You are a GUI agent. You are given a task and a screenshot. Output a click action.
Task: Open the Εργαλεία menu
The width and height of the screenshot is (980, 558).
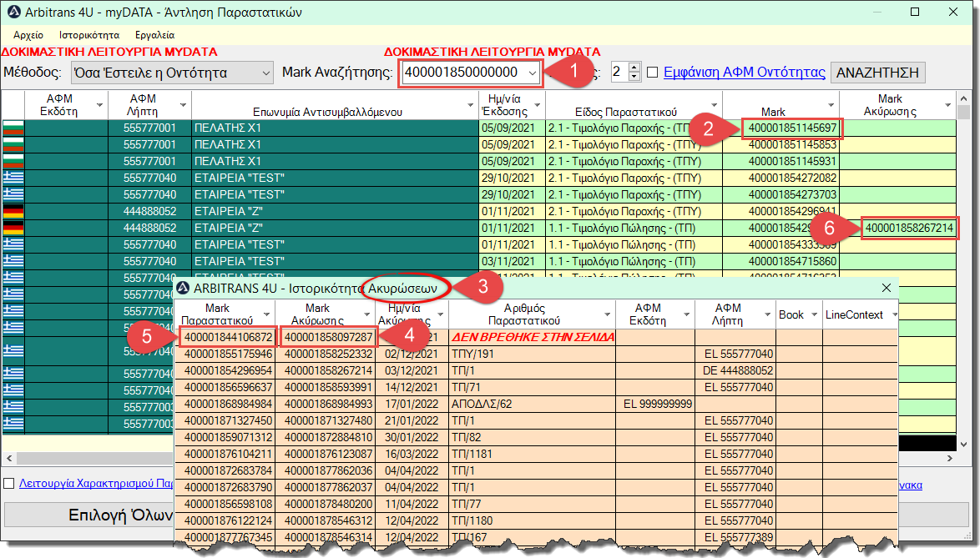(154, 35)
